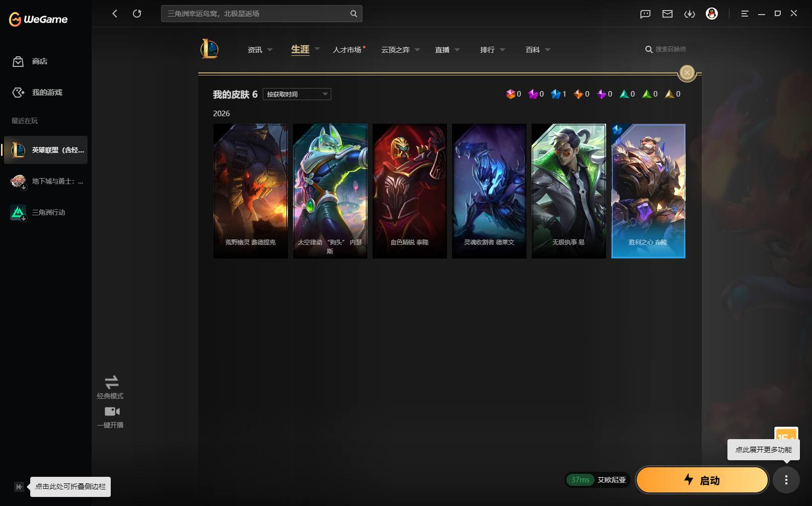Image resolution: width=812 pixels, height=506 pixels.
Task: Open the 直播 live stream tab
Action: [x=442, y=50]
